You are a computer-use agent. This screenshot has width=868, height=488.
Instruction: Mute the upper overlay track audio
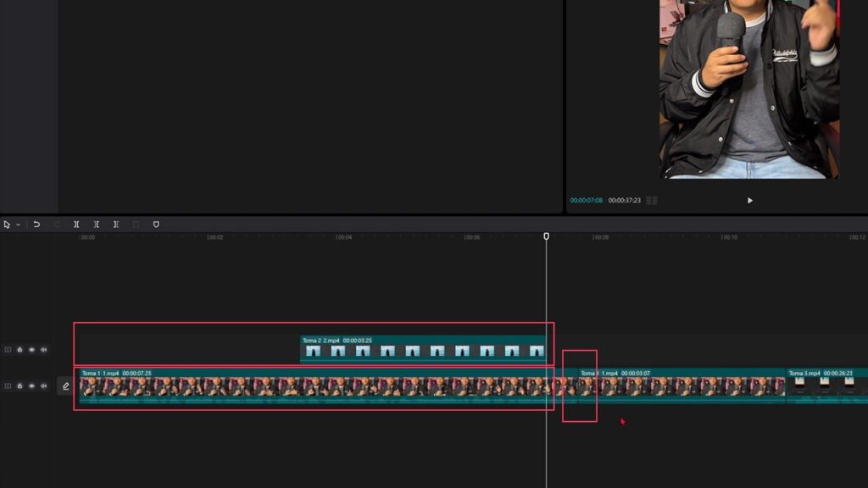coord(44,350)
